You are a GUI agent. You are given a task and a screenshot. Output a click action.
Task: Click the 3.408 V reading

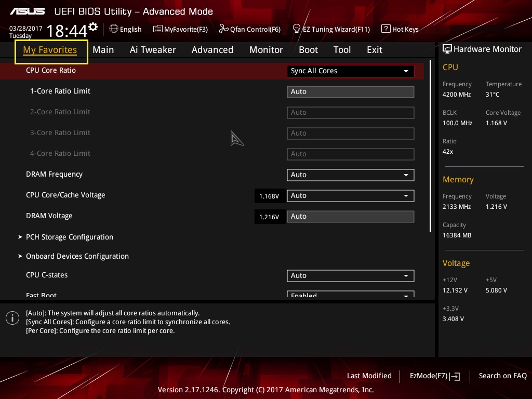pyautogui.click(x=453, y=318)
